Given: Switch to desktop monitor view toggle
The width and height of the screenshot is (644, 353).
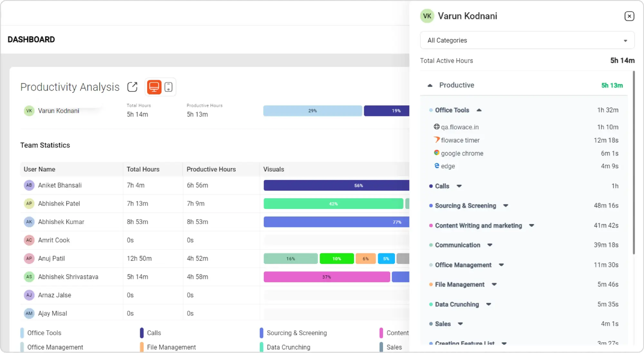Looking at the screenshot, I should pos(154,87).
